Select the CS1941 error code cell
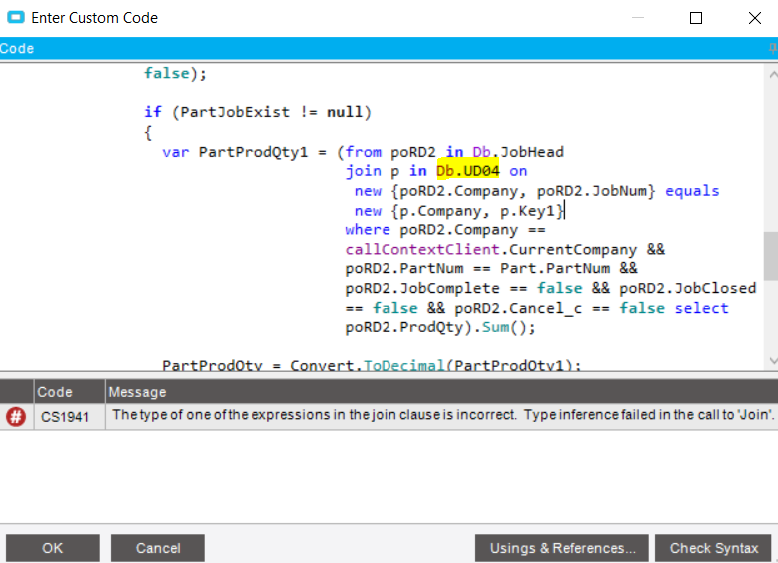778x563 pixels. point(69,416)
